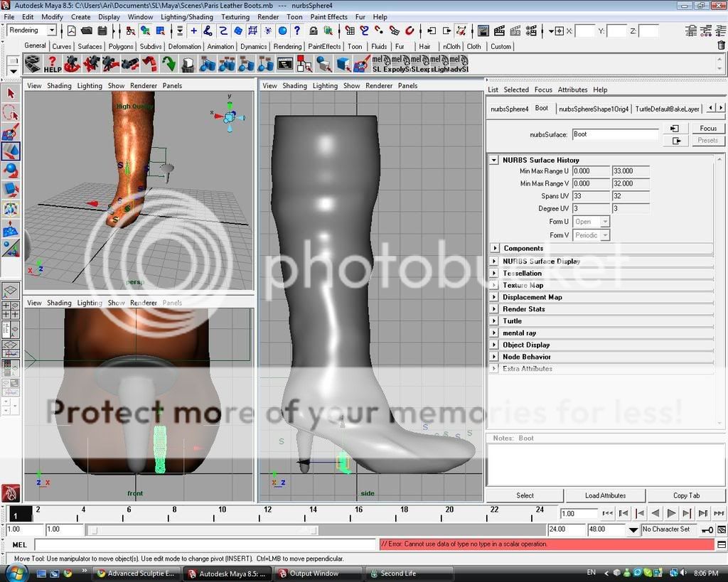Switch to single perspective view layout

(x=11, y=291)
